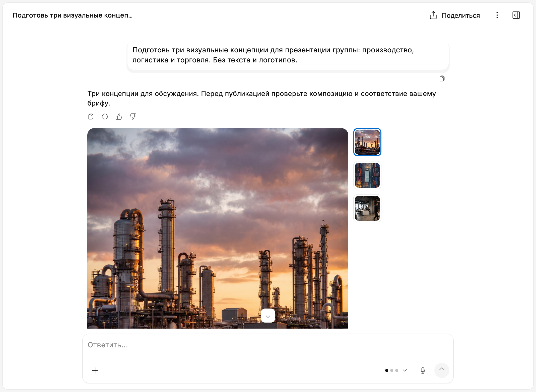Screen dimensions: 536x392
Task: Toggle the side panel icon
Action: [516, 15]
